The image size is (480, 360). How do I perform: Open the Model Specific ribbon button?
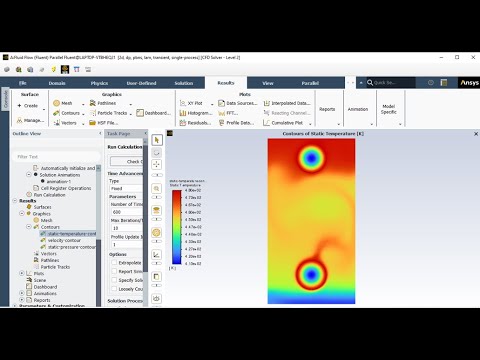389,109
